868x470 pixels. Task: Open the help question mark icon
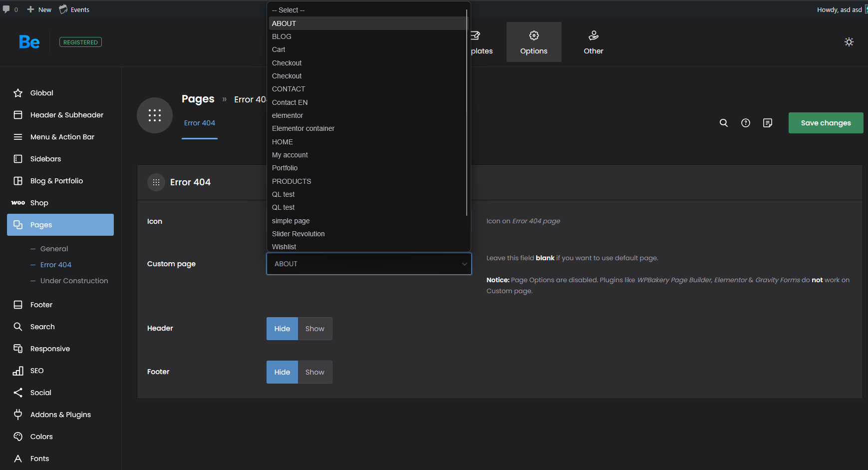tap(745, 123)
